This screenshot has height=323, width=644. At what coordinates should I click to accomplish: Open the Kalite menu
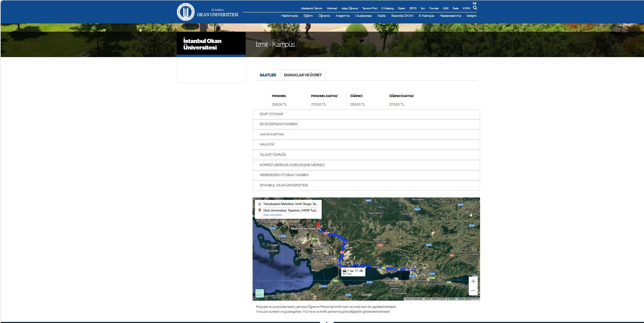point(381,16)
